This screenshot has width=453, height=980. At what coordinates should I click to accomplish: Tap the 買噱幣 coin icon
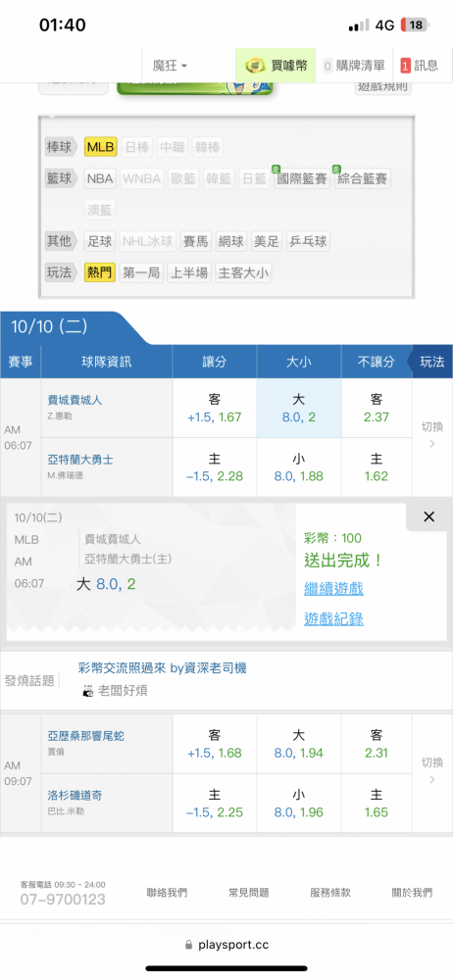click(254, 65)
